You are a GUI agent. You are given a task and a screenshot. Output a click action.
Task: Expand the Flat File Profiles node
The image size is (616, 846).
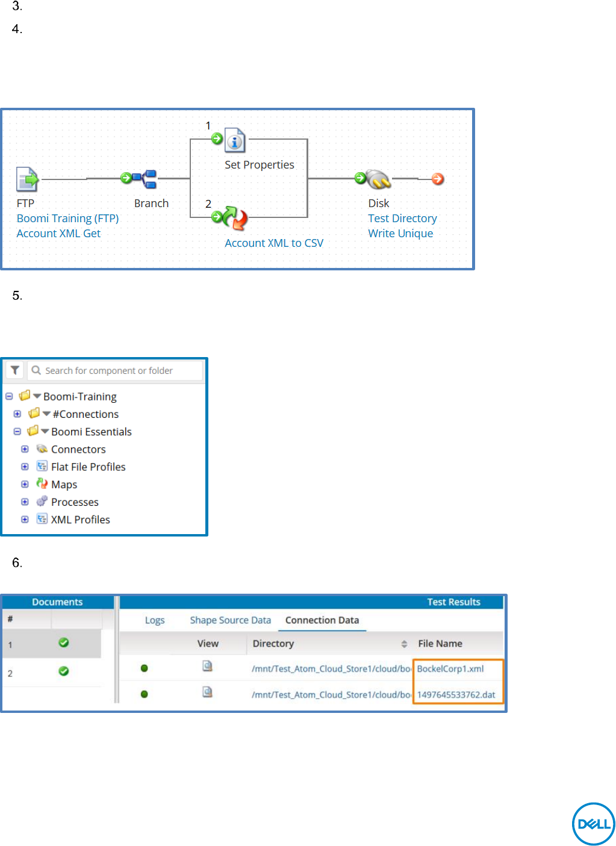point(25,466)
